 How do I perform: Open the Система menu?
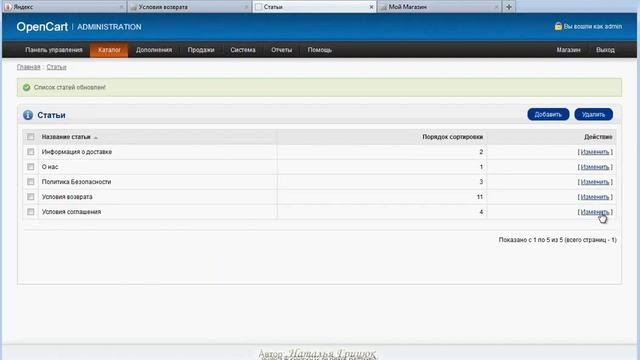pos(243,50)
